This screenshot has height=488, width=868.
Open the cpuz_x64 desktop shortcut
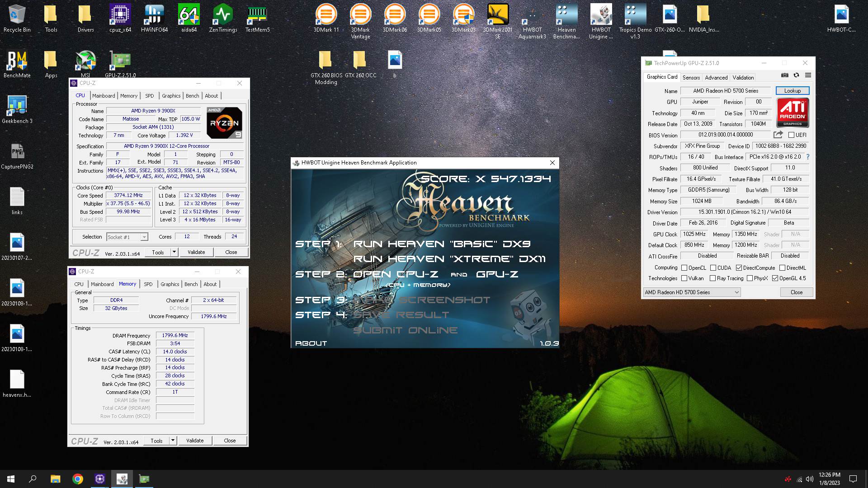point(120,19)
